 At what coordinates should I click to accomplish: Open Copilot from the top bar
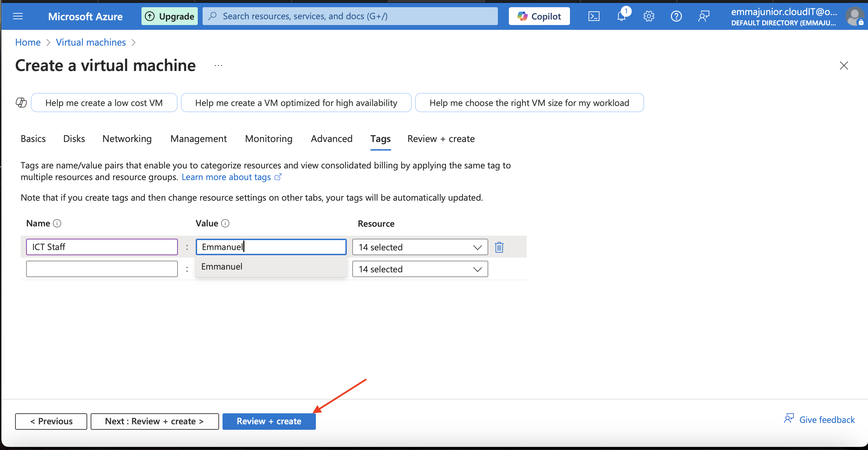coord(539,16)
